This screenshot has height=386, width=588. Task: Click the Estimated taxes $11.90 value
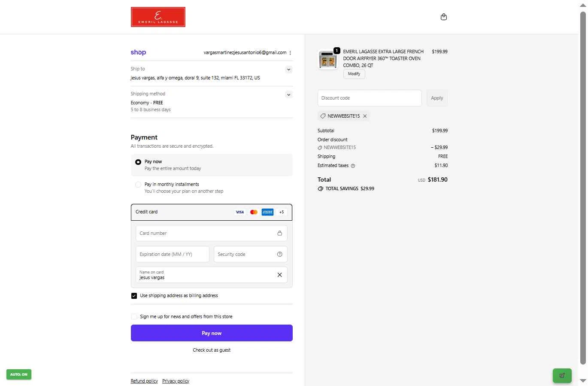pos(441,165)
